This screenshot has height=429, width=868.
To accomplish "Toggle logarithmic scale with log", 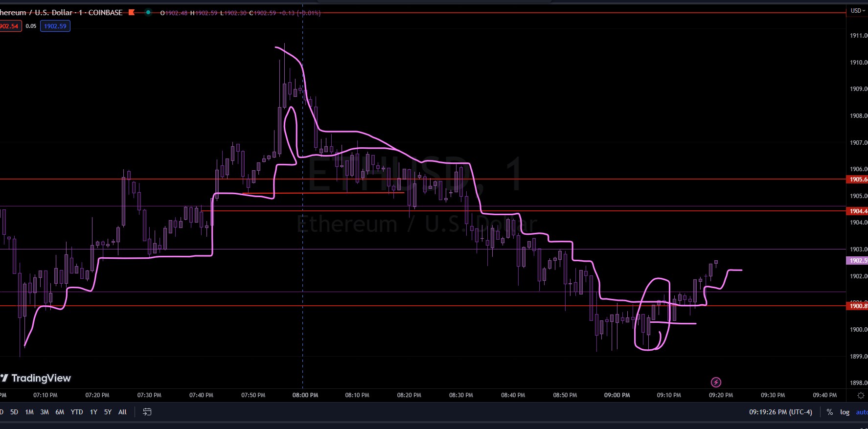I will tap(845, 412).
